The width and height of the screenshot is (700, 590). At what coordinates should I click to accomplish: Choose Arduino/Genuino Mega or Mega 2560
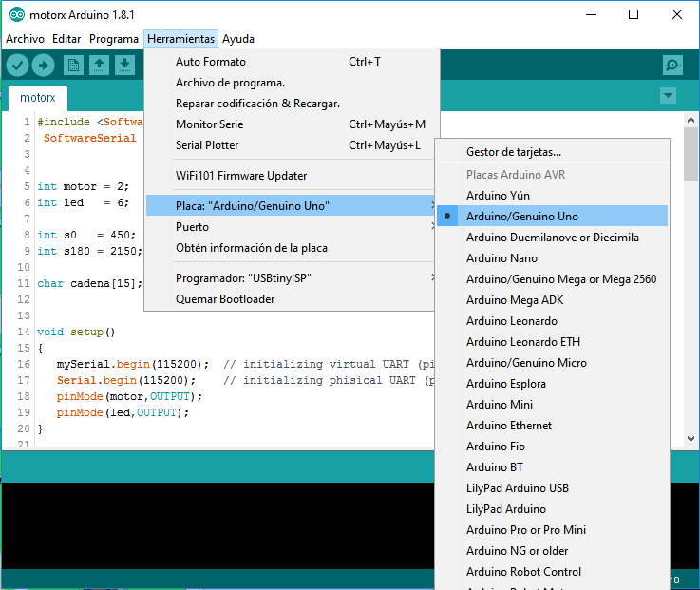552,279
